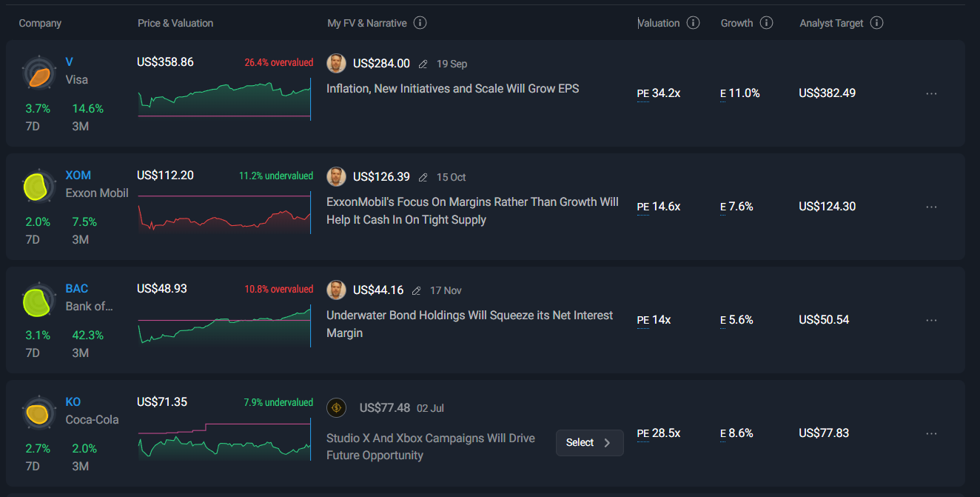Screen dimensions: 980x497
Task: Click analyst target US$382.49
Action: coord(828,93)
